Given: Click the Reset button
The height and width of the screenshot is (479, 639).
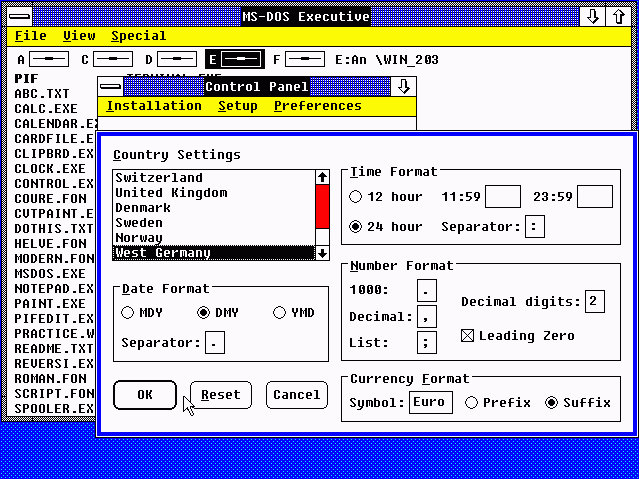Looking at the screenshot, I should [x=220, y=395].
